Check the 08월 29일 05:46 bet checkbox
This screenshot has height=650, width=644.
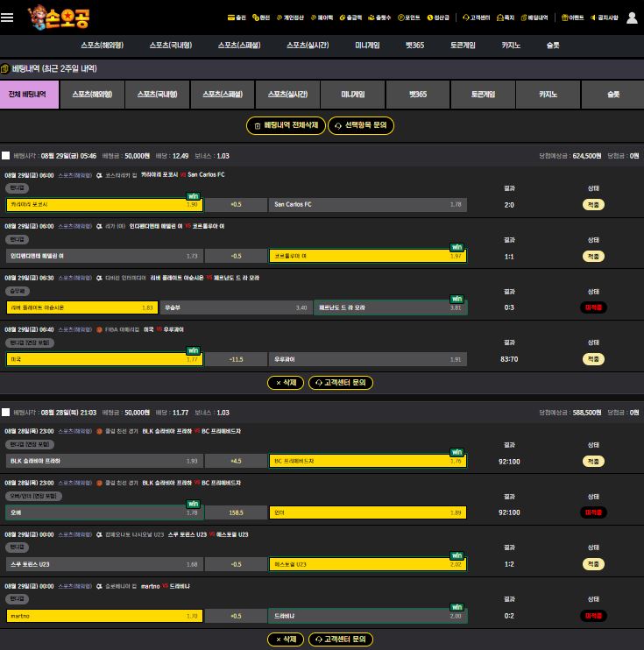[x=6, y=156]
